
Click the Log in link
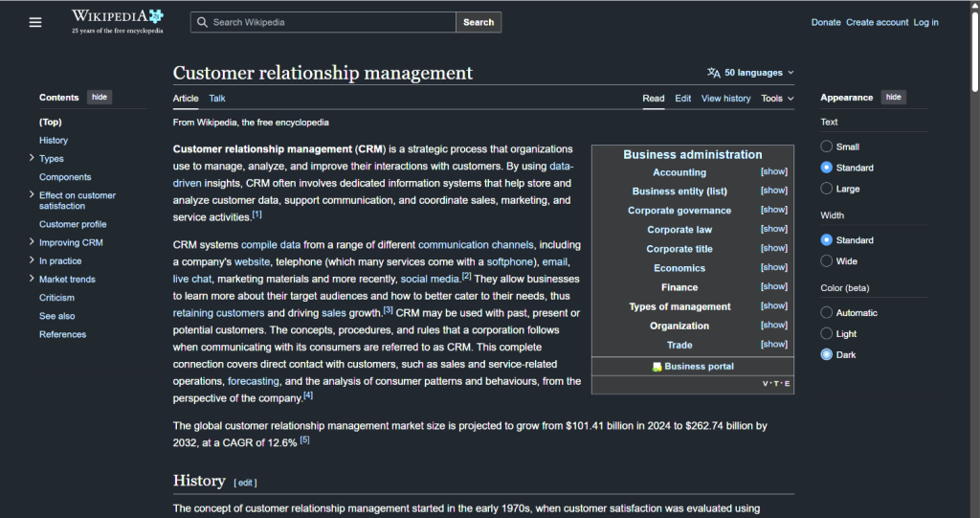click(925, 22)
